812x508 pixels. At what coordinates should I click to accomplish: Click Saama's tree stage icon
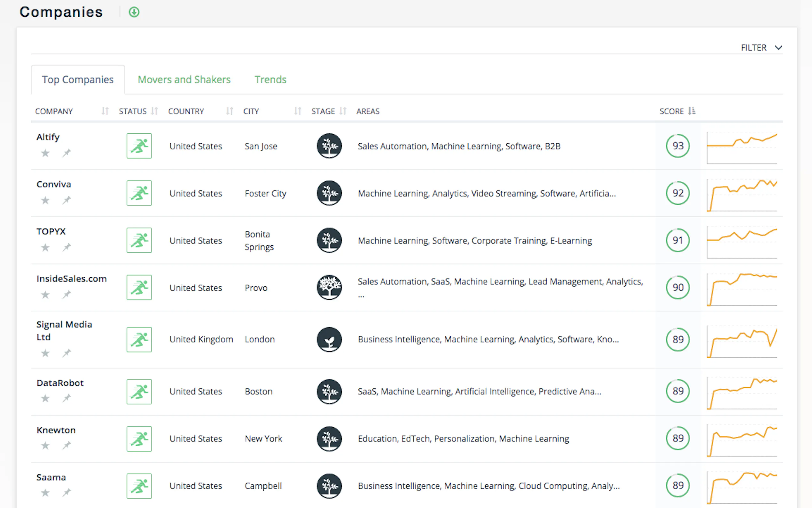[329, 486]
